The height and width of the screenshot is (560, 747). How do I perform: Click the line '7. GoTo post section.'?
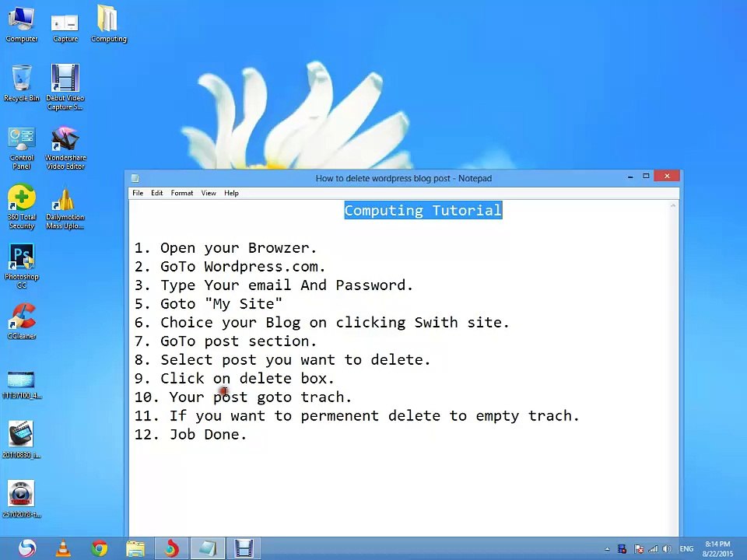226,341
